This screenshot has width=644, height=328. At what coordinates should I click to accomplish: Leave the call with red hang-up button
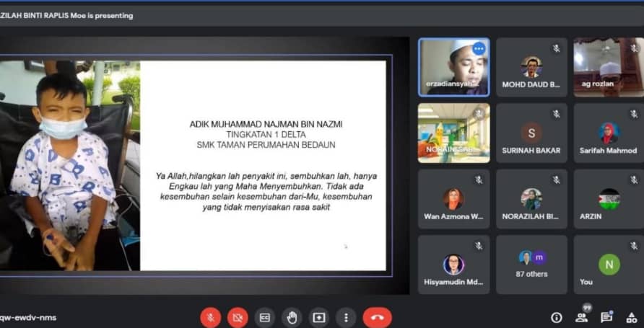tap(377, 317)
